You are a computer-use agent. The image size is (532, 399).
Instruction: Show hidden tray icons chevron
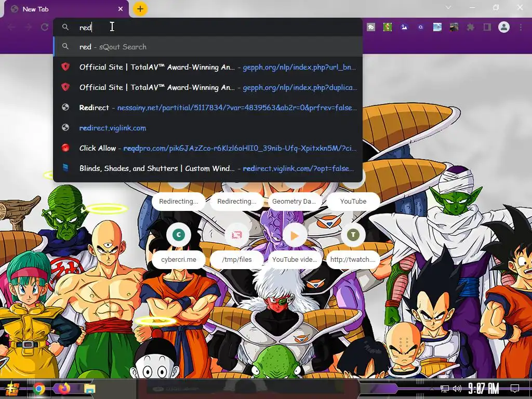(432, 389)
